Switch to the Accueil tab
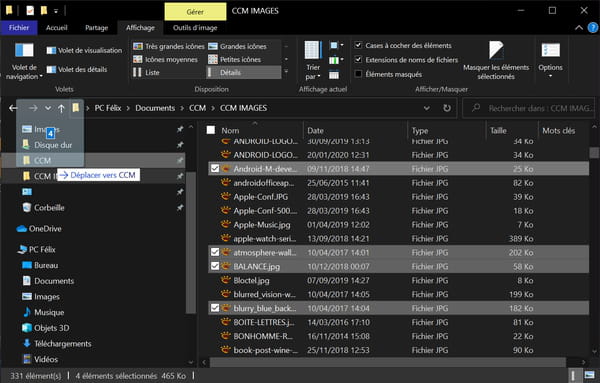Viewport: 600px width, 383px height. tap(57, 28)
